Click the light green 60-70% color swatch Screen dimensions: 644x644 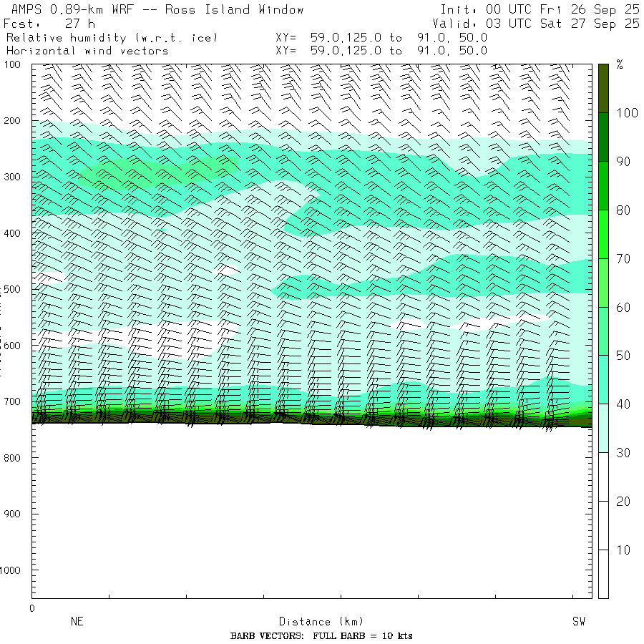603,283
